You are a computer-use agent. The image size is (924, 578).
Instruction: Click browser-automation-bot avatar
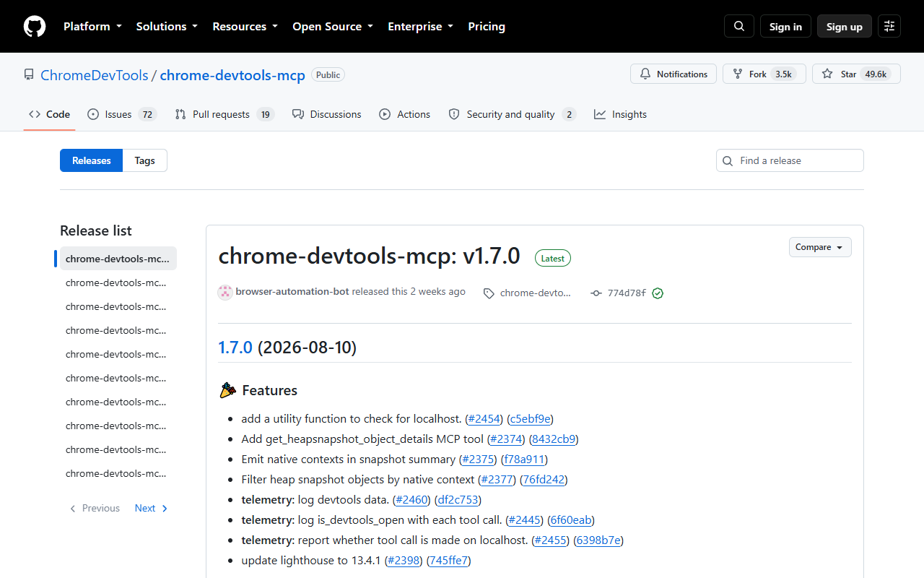click(225, 292)
